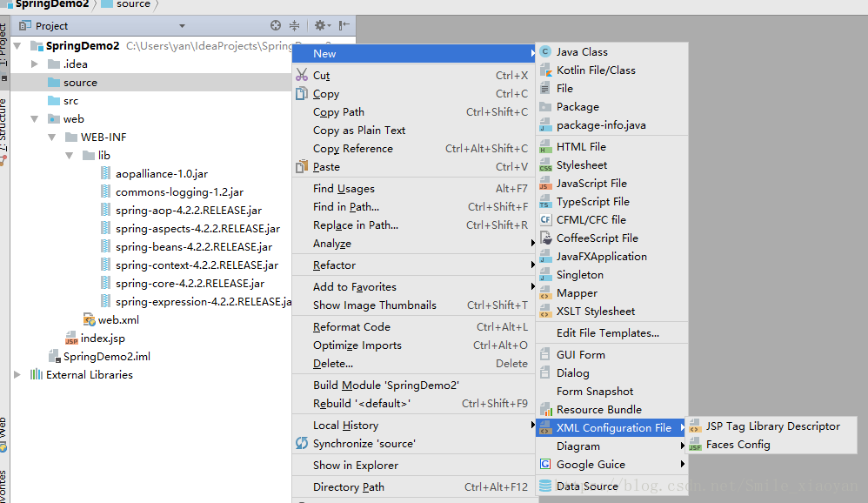Click the collapse all icon in Project panel
The height and width of the screenshot is (503, 868).
tap(295, 25)
